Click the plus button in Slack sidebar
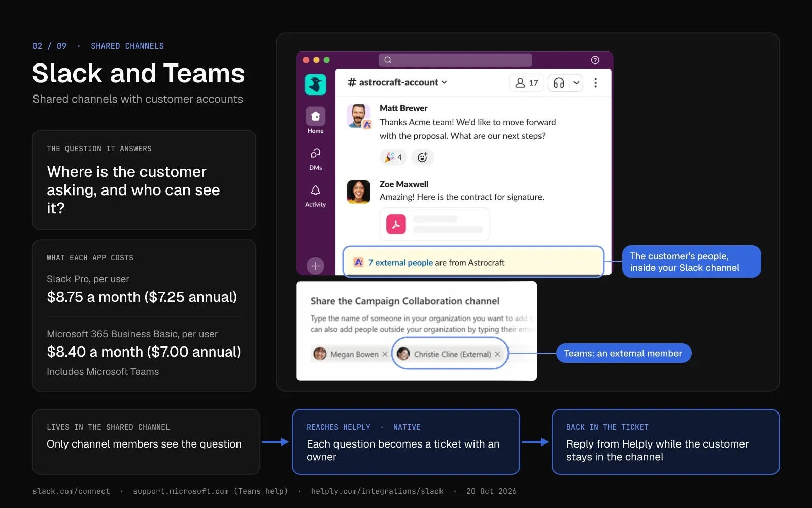 pyautogui.click(x=315, y=266)
